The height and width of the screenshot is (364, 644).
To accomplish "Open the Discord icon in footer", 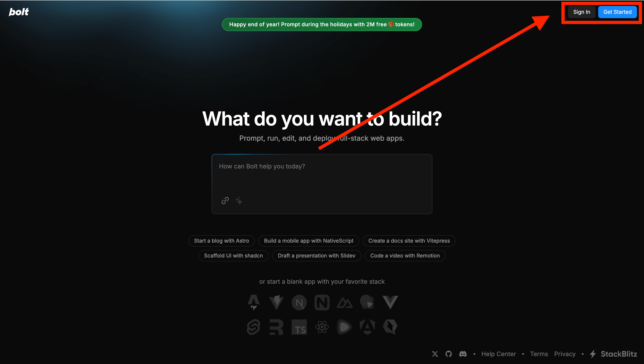I will click(x=463, y=354).
